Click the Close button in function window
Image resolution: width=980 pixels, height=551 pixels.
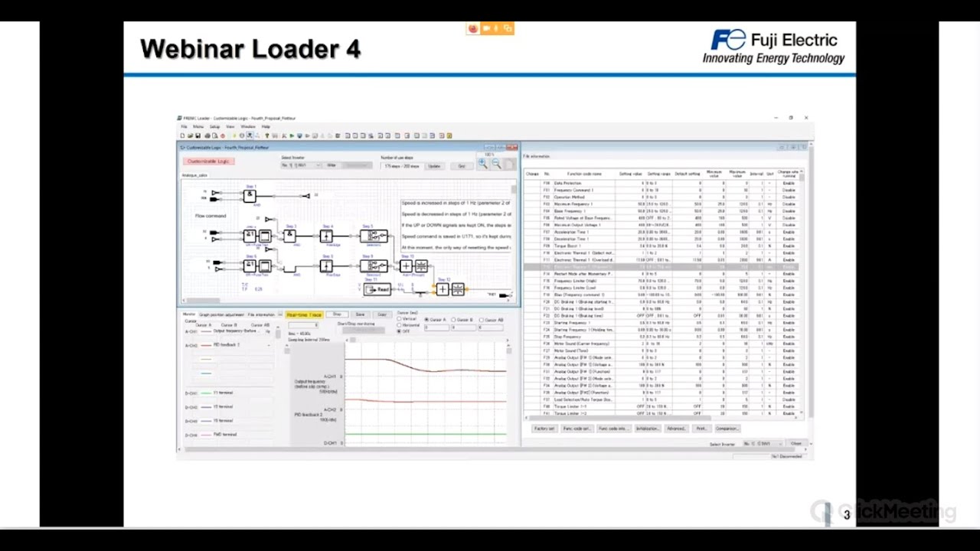coord(795,444)
